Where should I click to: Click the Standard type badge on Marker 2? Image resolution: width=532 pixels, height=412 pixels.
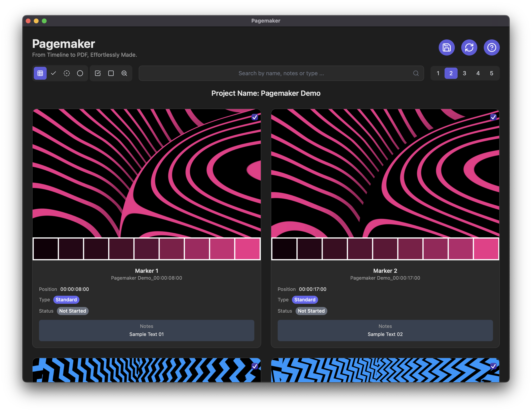(305, 300)
